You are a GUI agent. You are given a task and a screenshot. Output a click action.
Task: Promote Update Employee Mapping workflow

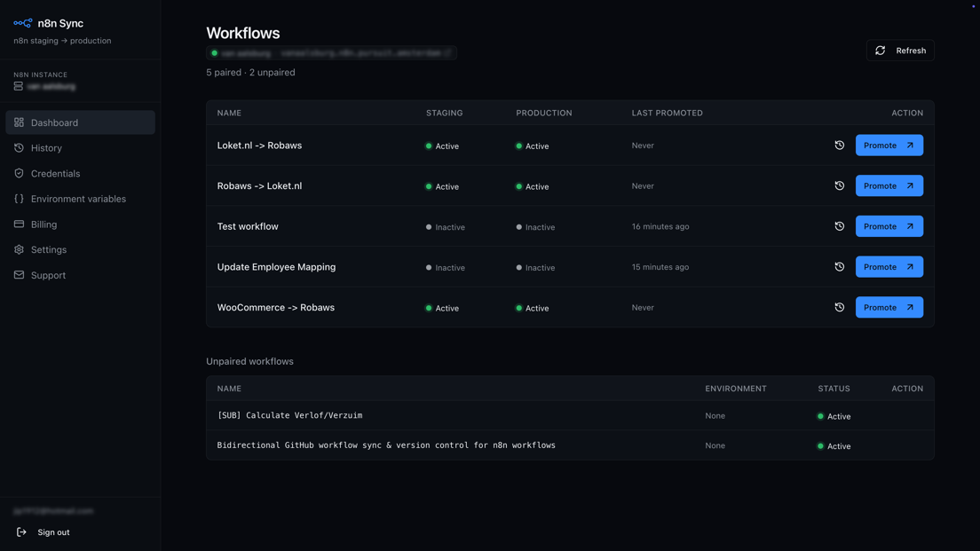tap(889, 267)
